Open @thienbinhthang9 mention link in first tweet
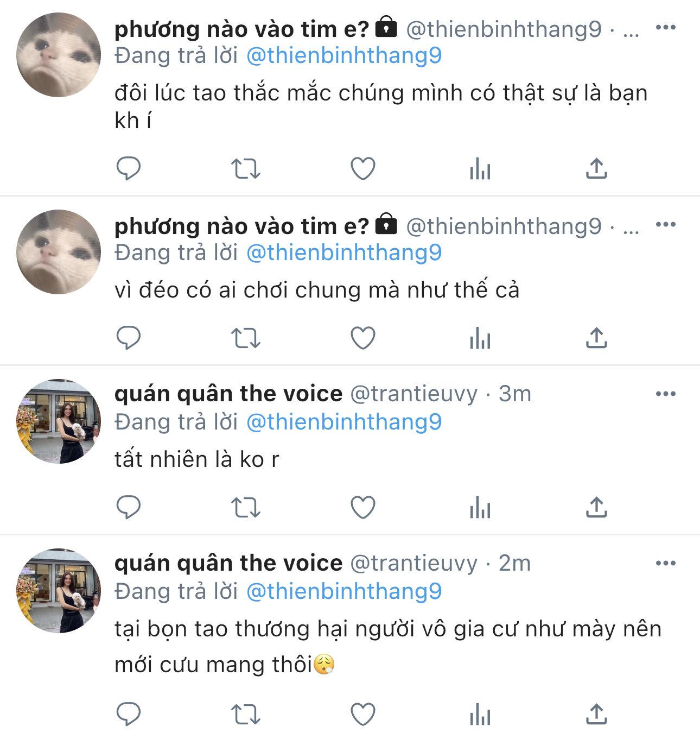The image size is (700, 739). pyautogui.click(x=344, y=55)
